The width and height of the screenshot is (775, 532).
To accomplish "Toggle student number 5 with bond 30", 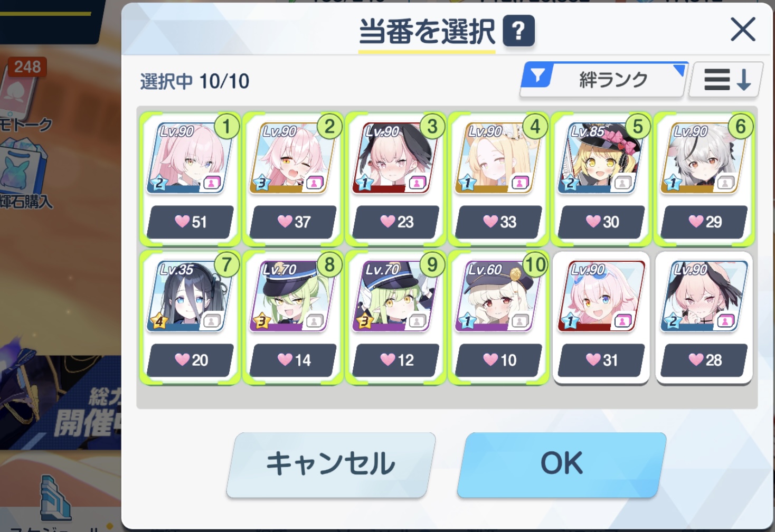I will point(601,179).
